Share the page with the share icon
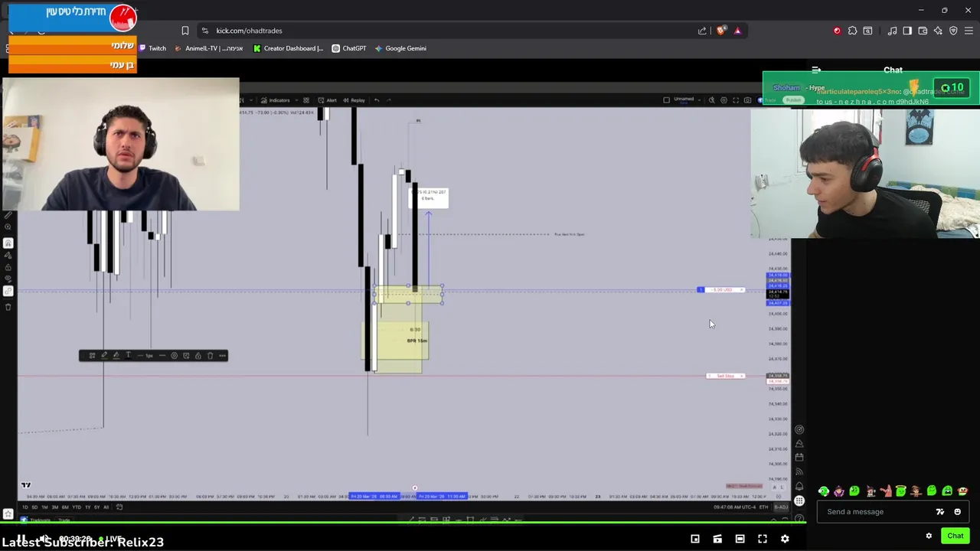This screenshot has width=980, height=551. [702, 31]
